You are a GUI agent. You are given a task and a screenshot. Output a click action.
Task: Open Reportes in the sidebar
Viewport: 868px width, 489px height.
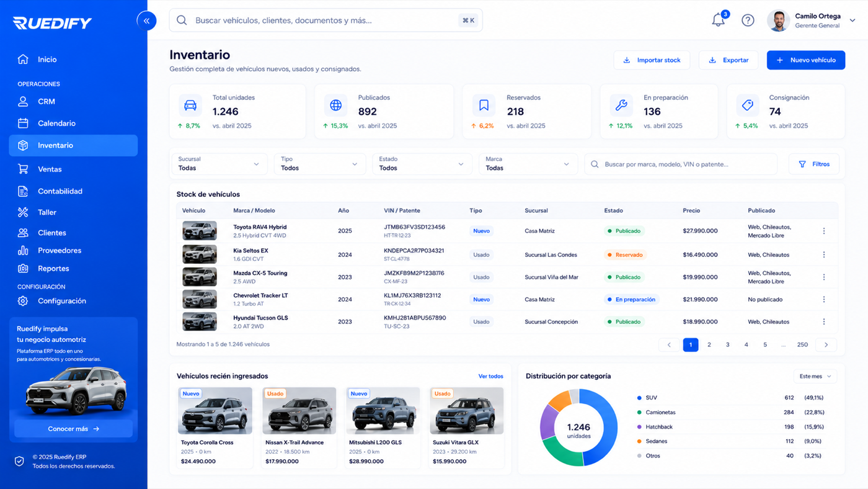click(x=73, y=269)
